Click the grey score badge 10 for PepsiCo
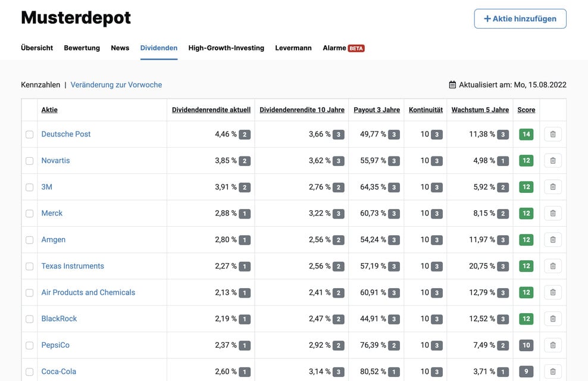The image size is (588, 381). [x=526, y=345]
